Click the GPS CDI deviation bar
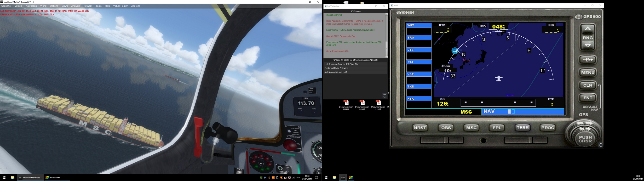This screenshot has width=644, height=181. 498,102
